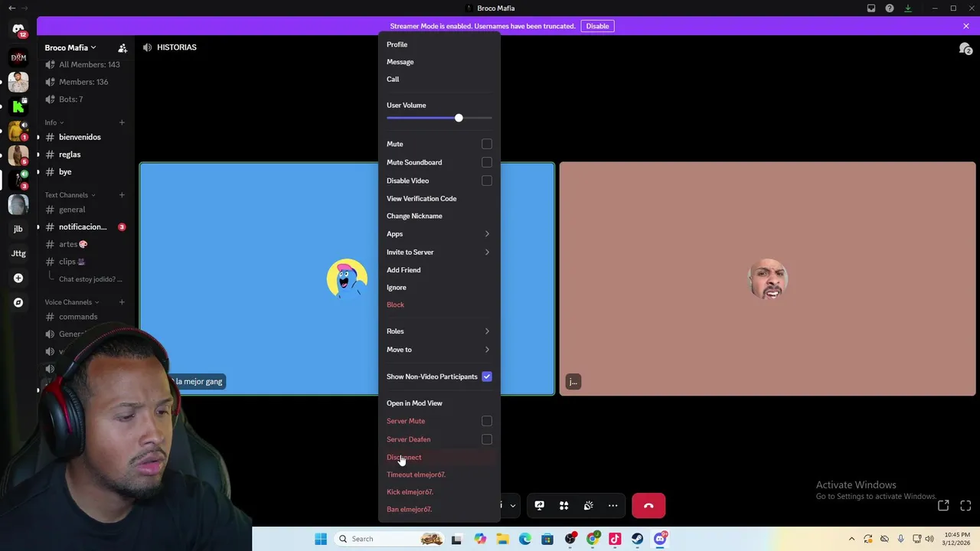The width and height of the screenshot is (980, 551).
Task: Click Windows Start button
Action: pyautogui.click(x=321, y=539)
